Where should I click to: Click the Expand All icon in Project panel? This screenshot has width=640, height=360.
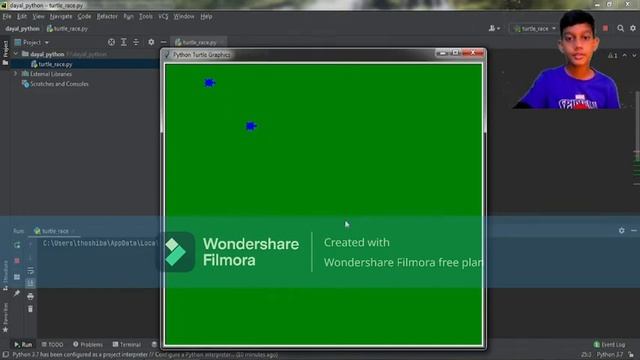124,42
